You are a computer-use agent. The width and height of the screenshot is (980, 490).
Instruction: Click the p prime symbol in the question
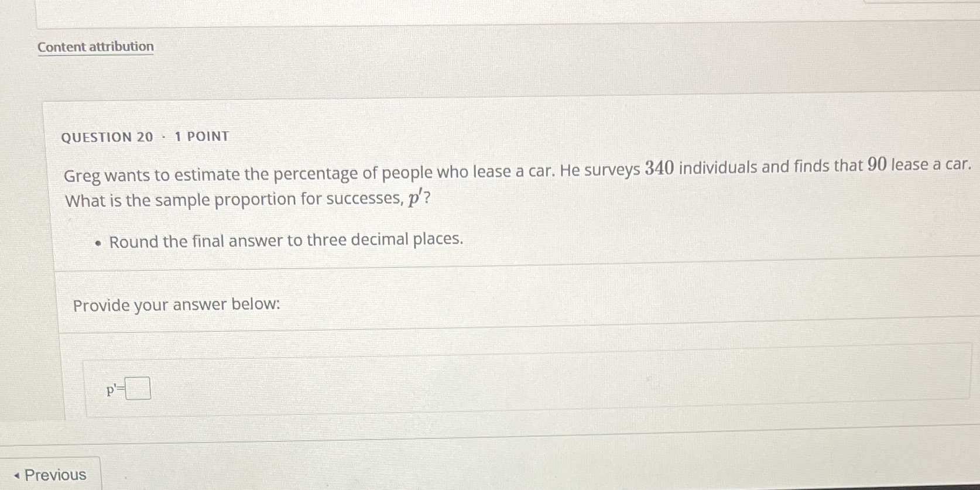(414, 199)
